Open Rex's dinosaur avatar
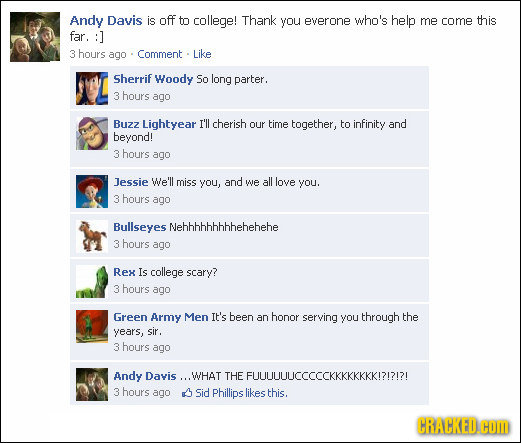521x443 pixels. (x=92, y=281)
